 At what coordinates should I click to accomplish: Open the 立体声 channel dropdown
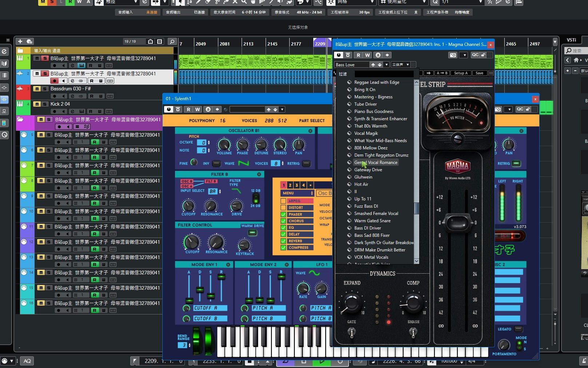(400, 64)
